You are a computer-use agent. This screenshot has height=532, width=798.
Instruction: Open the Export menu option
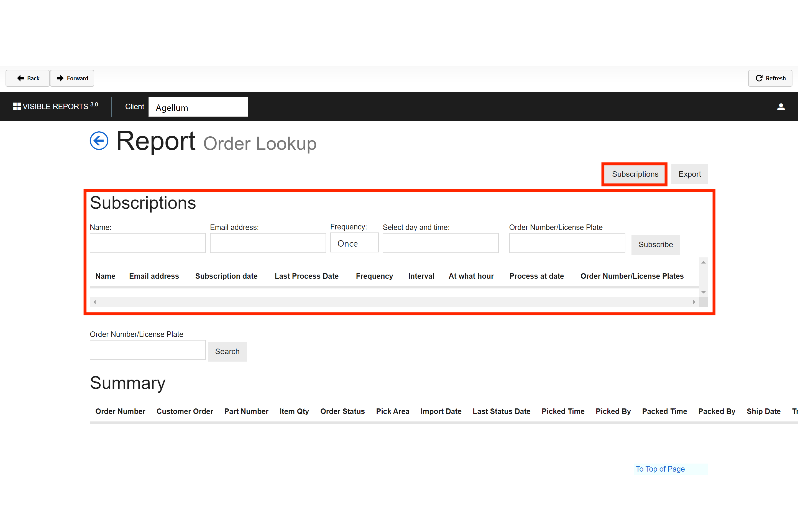(x=689, y=174)
